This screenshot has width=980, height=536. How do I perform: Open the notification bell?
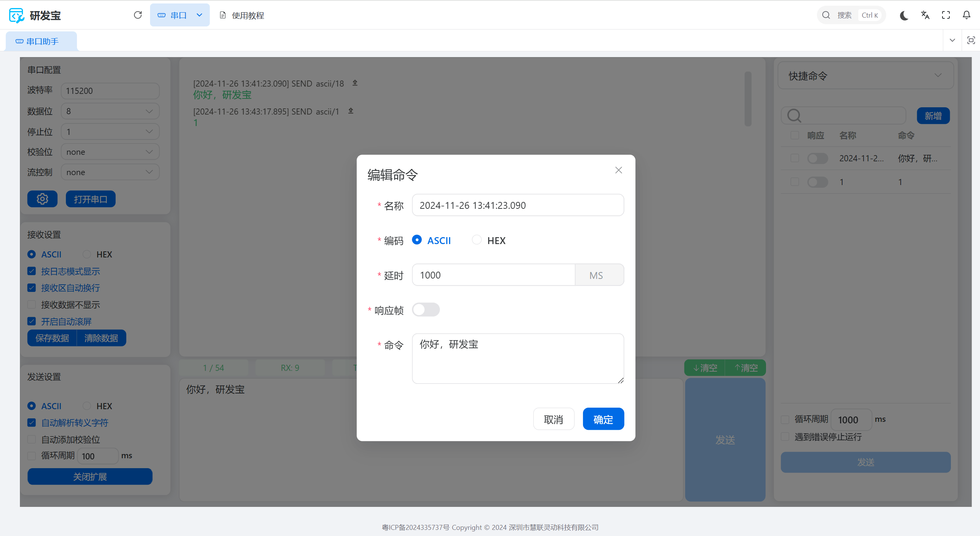(x=966, y=15)
